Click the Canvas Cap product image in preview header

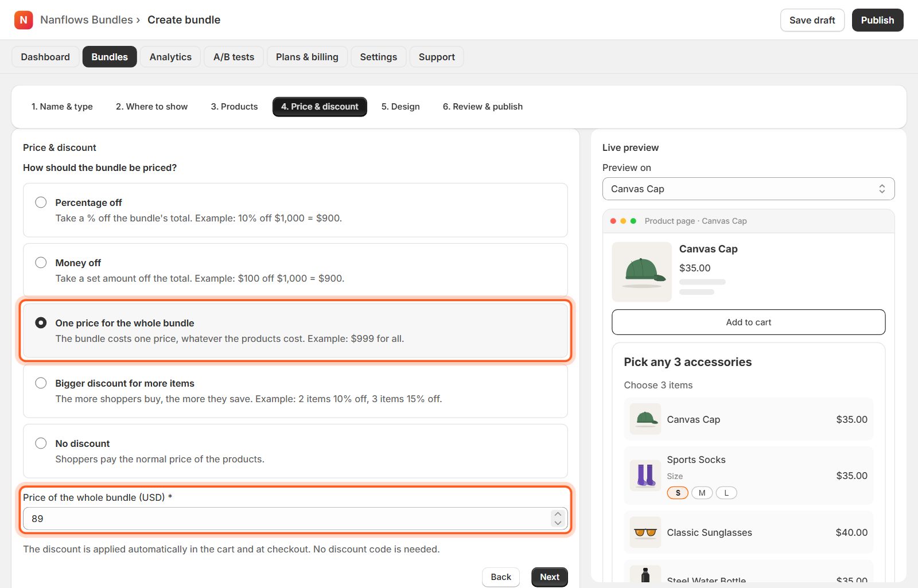pyautogui.click(x=641, y=272)
